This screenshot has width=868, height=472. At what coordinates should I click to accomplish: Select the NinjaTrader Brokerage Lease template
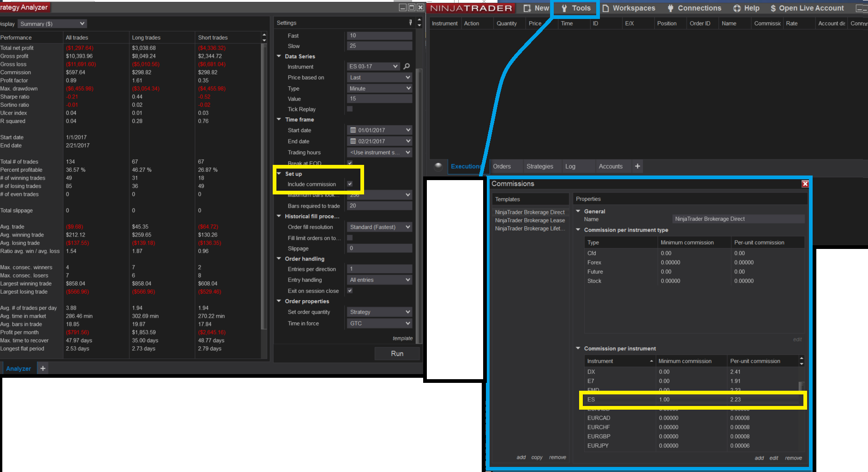[530, 220]
